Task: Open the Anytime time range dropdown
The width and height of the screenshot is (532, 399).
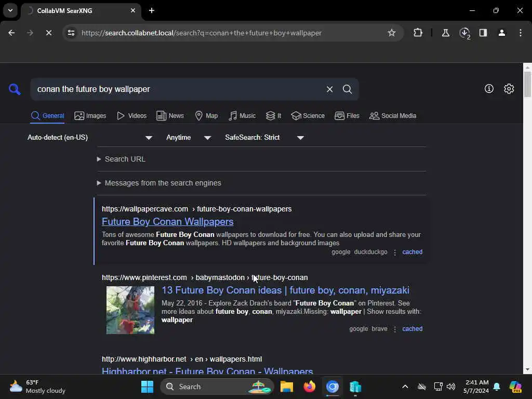Action: coord(189,137)
